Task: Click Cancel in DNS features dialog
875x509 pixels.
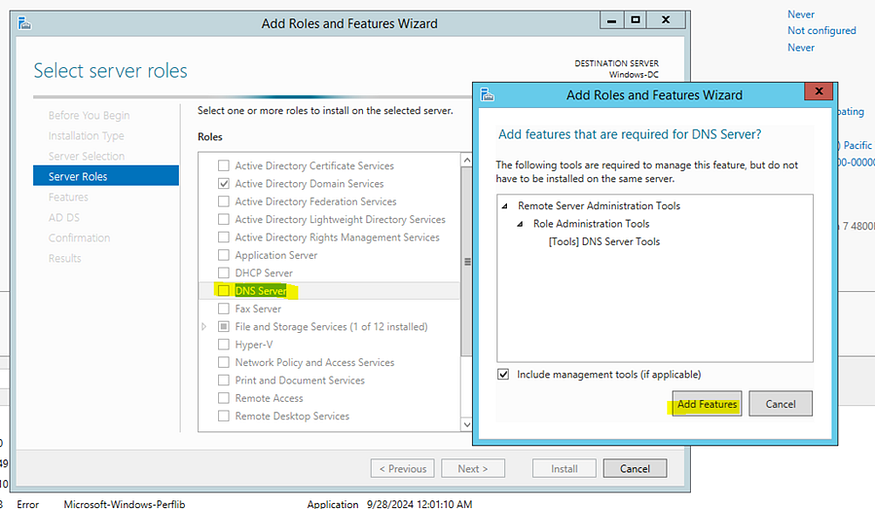Action: coord(780,404)
